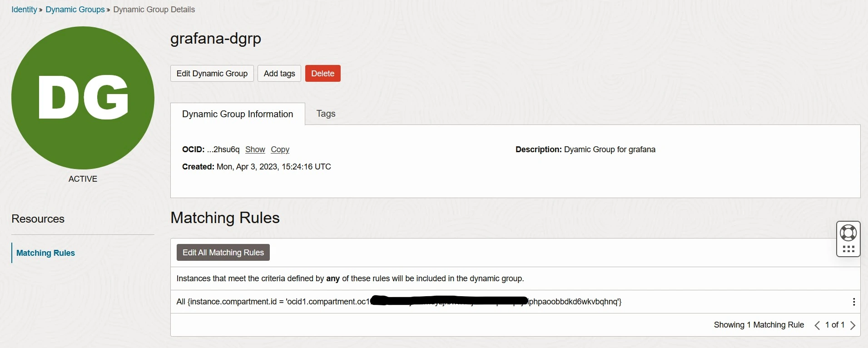The width and height of the screenshot is (868, 348).
Task: Switch to the Tags tab
Action: 326,114
